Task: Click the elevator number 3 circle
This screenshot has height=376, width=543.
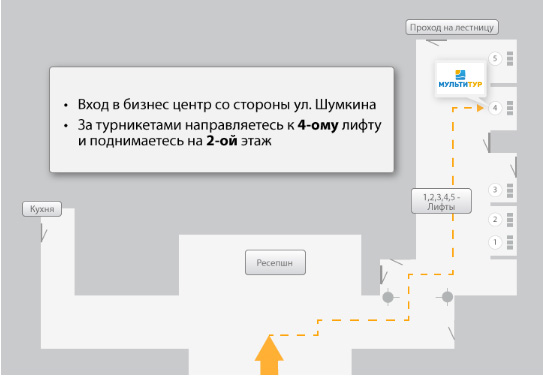Action: pyautogui.click(x=495, y=190)
